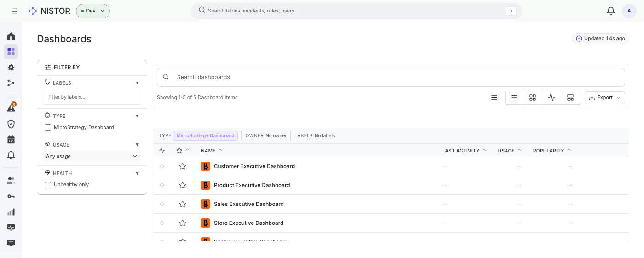Open the lineage graph sidebar icon

point(11,83)
